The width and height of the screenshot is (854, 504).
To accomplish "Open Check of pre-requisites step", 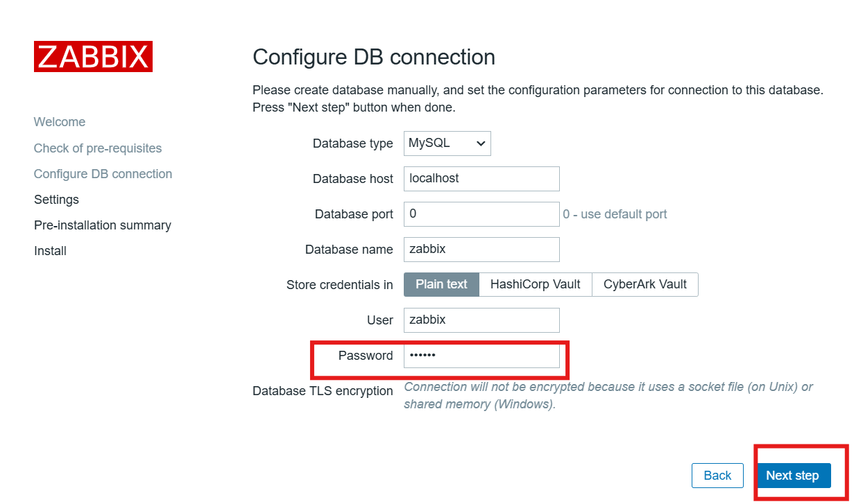I will pyautogui.click(x=98, y=148).
